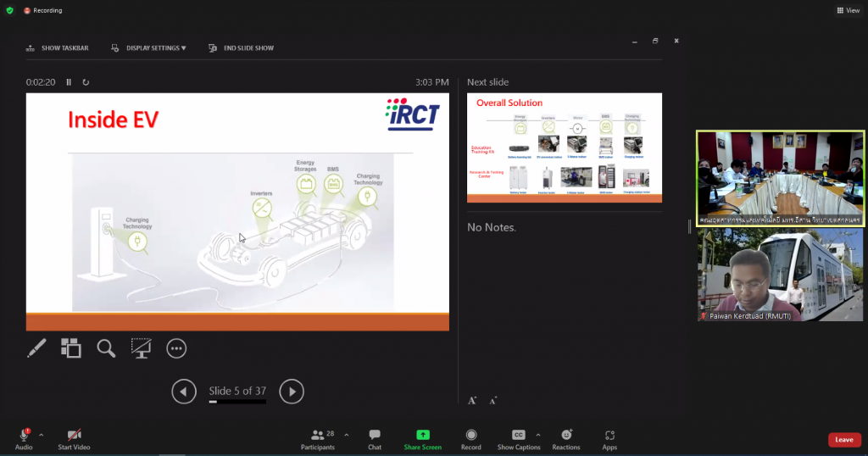Viewport: 868px width, 456px height.
Task: Open more slide show options
Action: 175,348
